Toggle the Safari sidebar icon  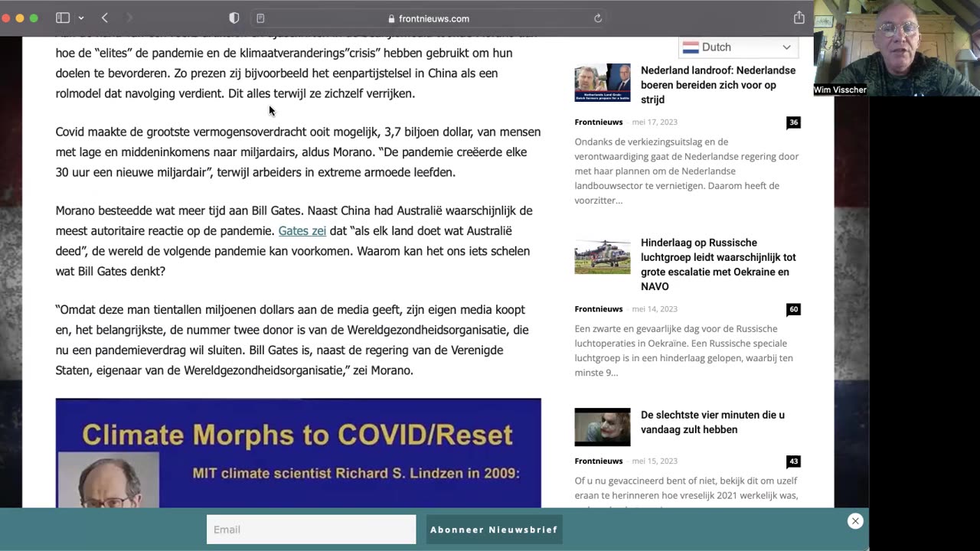[63, 18]
